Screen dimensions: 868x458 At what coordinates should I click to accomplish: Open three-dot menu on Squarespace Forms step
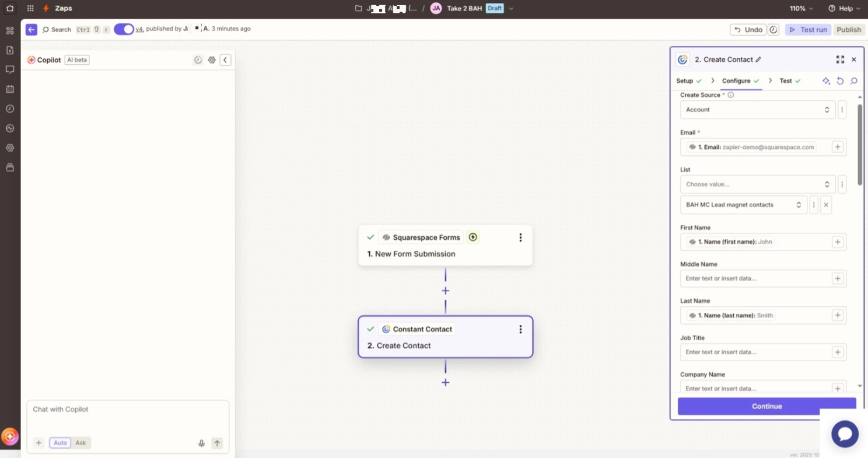(x=520, y=237)
